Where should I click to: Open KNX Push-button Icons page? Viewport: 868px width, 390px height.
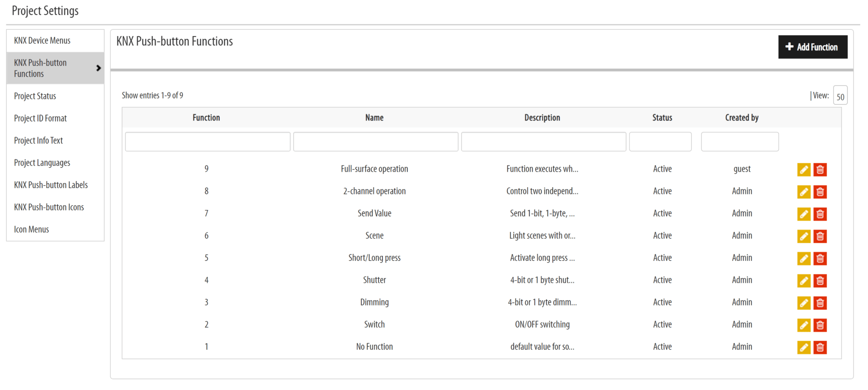pyautogui.click(x=55, y=207)
